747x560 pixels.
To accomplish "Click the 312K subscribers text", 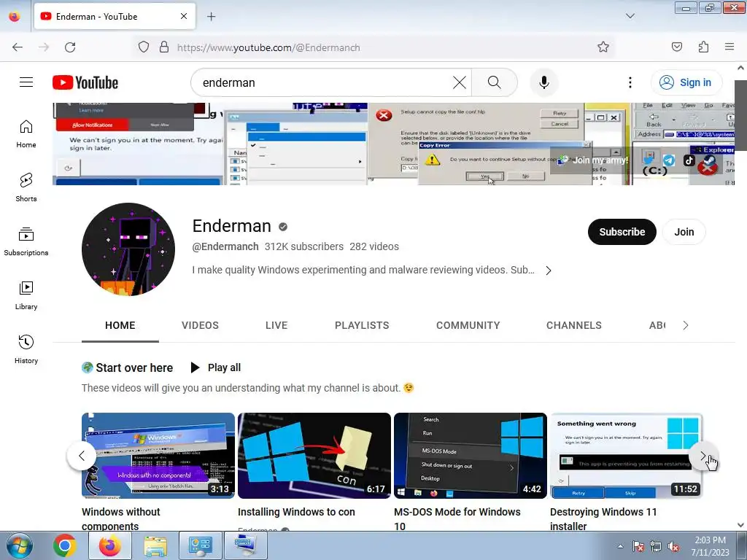I will coord(304,246).
